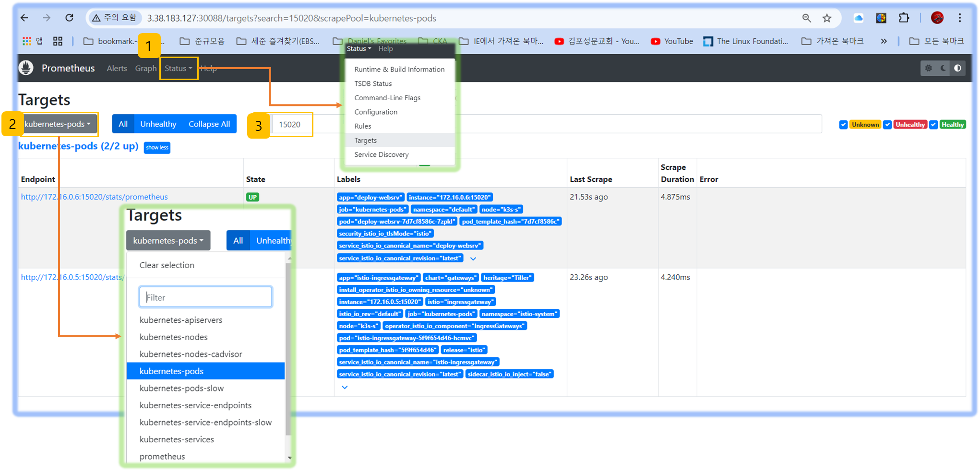
Task: Select kubernetes-pods-slow from list
Action: tap(205, 388)
